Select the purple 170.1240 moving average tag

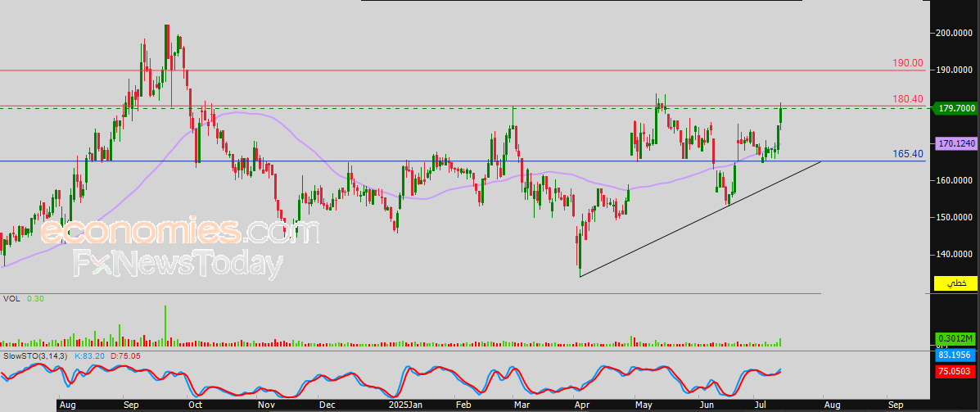(955, 144)
